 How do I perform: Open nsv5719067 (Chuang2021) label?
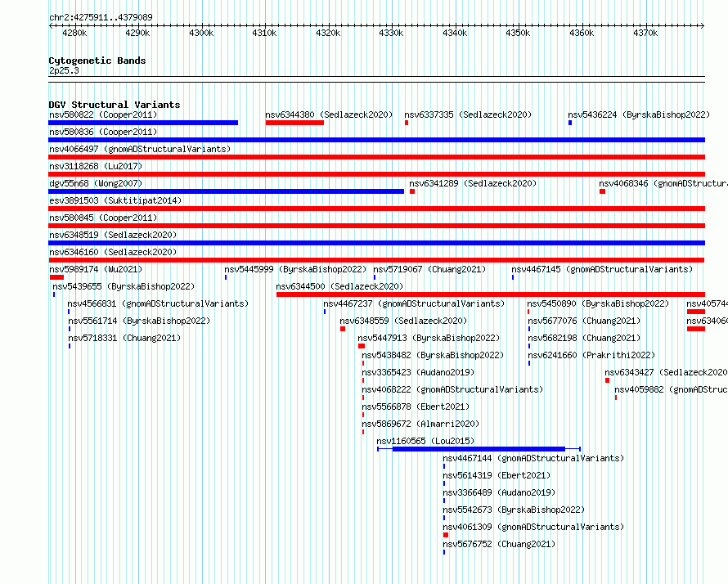coord(429,269)
